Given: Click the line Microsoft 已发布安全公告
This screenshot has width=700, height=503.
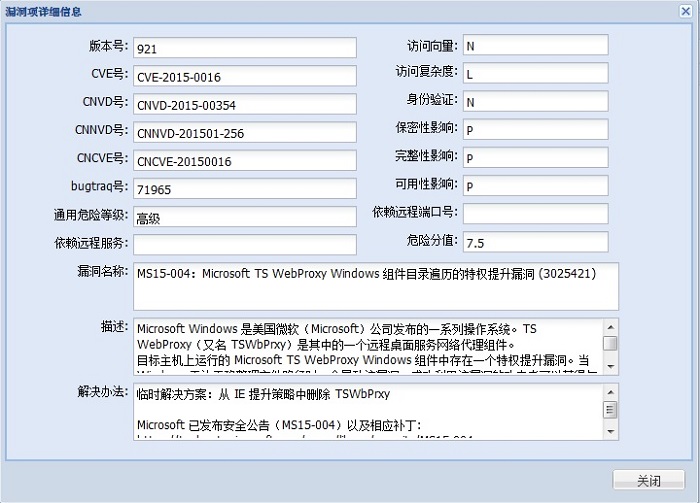Looking at the screenshot, I should (279, 425).
